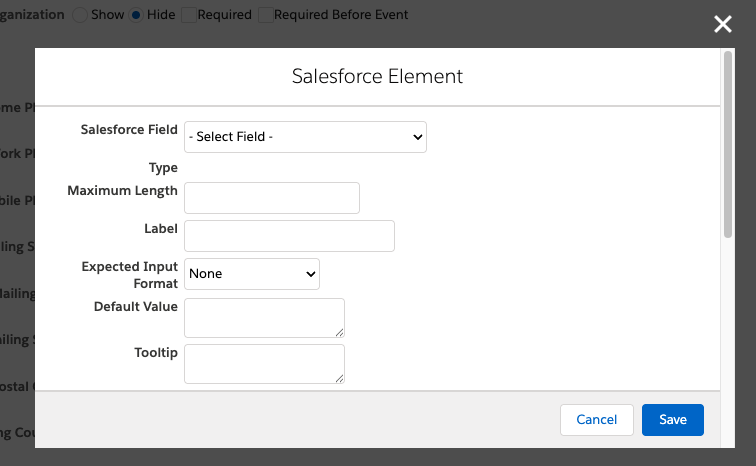This screenshot has height=466, width=756.
Task: Tick the Required Before Event checkbox
Action: [266, 15]
